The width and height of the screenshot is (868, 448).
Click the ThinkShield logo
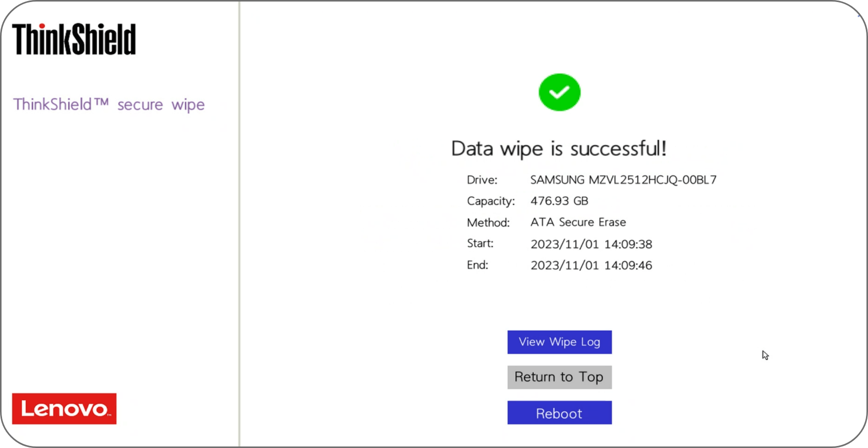click(x=74, y=39)
